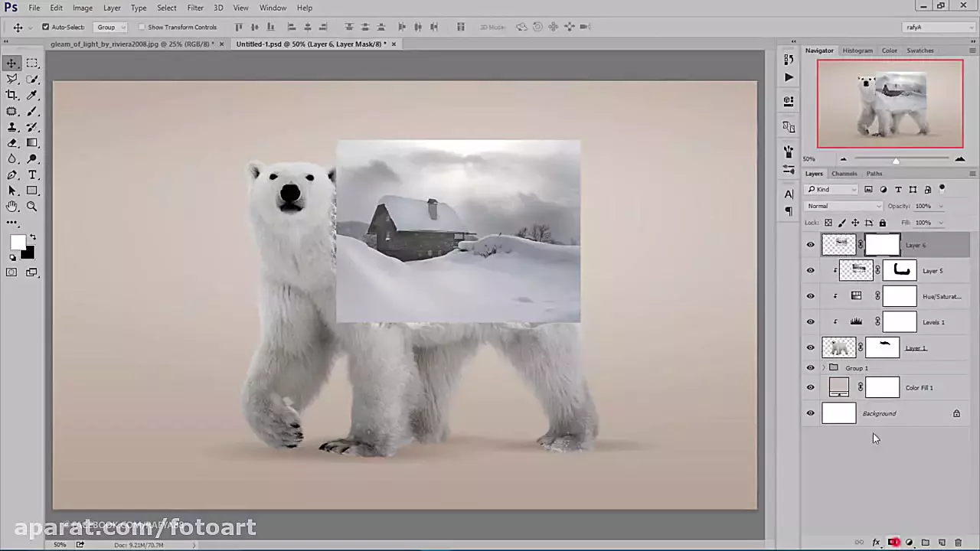Select the Hand tool
Screen dimensions: 980x551
12,207
